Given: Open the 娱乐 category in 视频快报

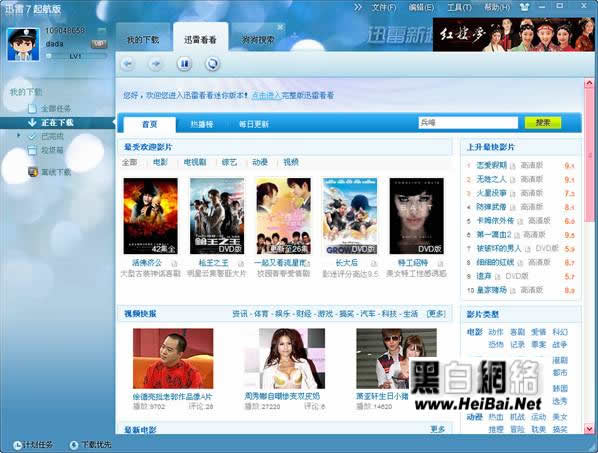Looking at the screenshot, I should (x=283, y=314).
